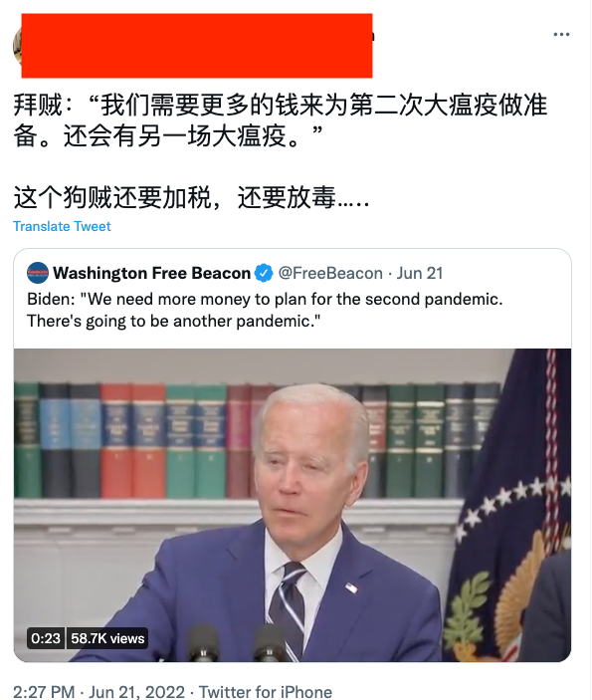Open the 2:27 PM · Jun 21, 2022 timestamp

pyautogui.click(x=99, y=692)
